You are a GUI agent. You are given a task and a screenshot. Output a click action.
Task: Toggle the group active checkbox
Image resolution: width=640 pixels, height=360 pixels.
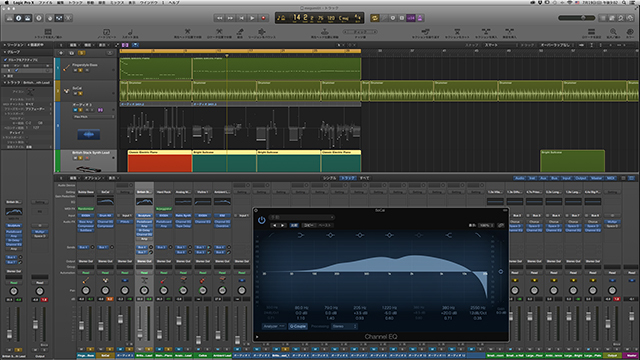(x=5, y=60)
